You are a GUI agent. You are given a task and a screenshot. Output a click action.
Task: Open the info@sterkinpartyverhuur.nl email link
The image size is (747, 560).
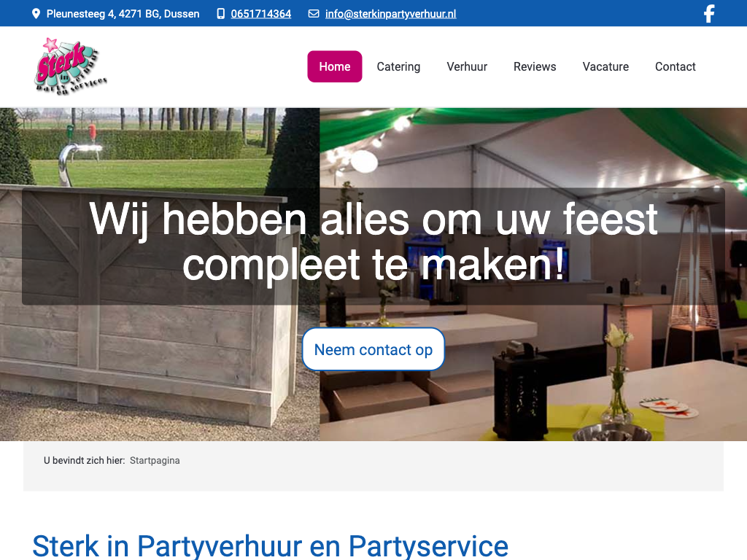[x=390, y=14]
